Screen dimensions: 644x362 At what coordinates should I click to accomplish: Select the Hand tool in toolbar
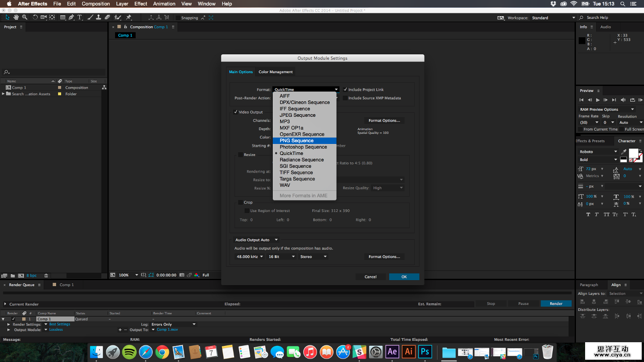coord(16,17)
